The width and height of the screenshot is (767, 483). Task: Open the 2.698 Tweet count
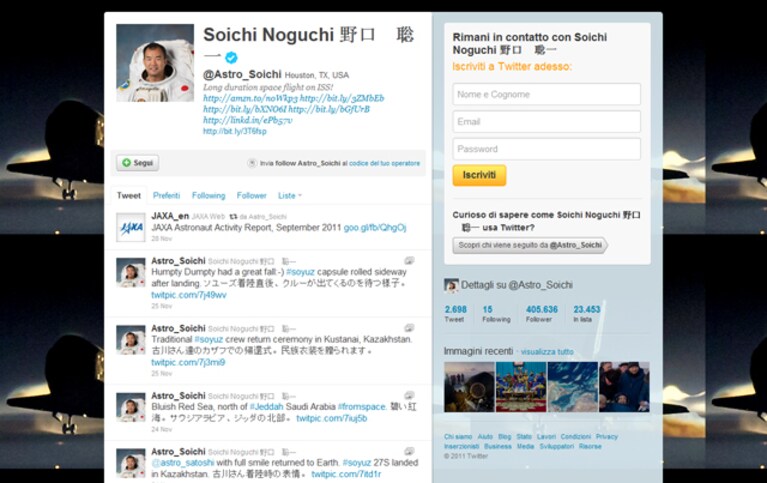coord(455,314)
